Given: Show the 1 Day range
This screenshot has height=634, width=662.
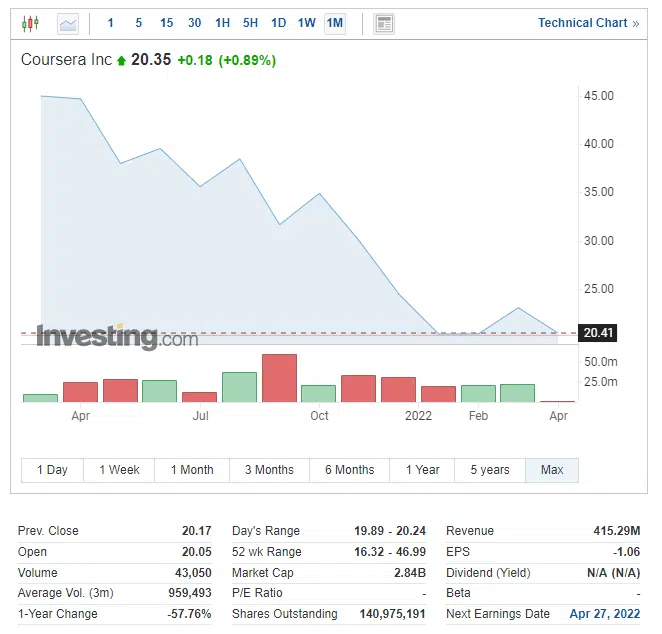Looking at the screenshot, I should point(52,470).
